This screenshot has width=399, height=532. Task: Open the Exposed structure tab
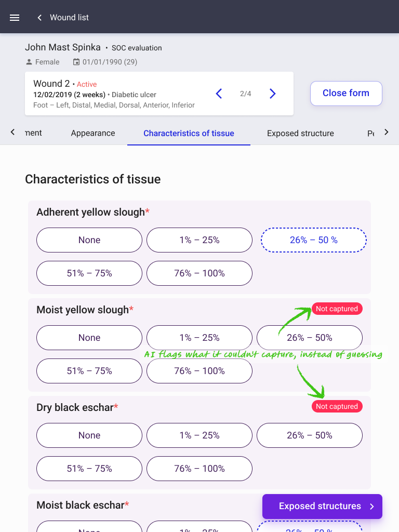point(300,134)
